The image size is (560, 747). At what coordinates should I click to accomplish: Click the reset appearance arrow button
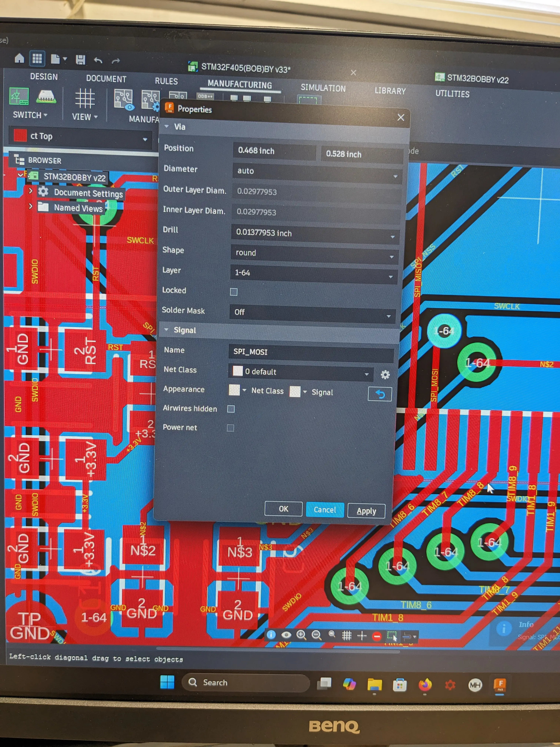click(x=380, y=394)
